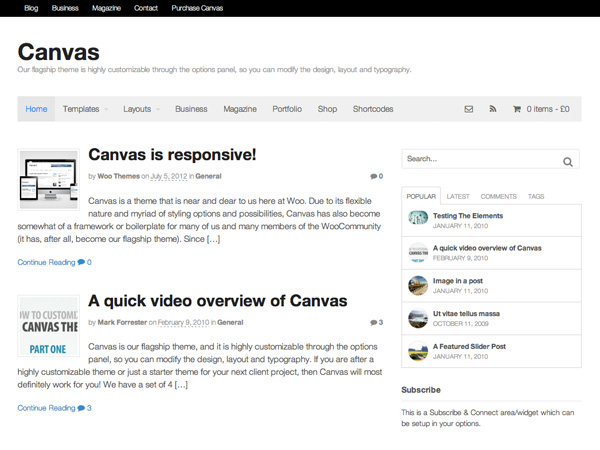600x450 pixels.
Task: Open Testing The Elements thumbnail
Action: (418, 218)
